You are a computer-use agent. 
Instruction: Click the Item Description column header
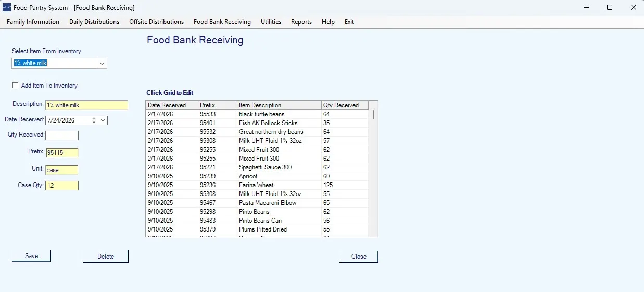coord(279,105)
